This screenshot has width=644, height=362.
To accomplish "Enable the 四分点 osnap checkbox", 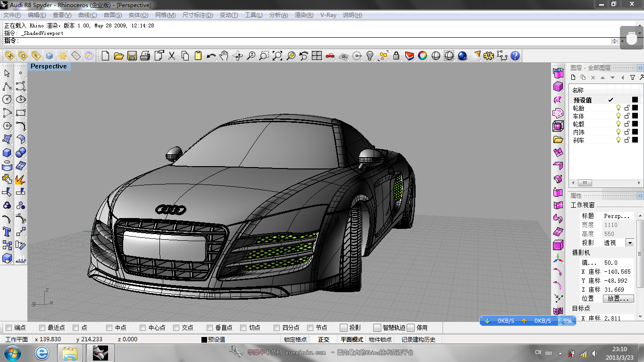I will pos(277,328).
